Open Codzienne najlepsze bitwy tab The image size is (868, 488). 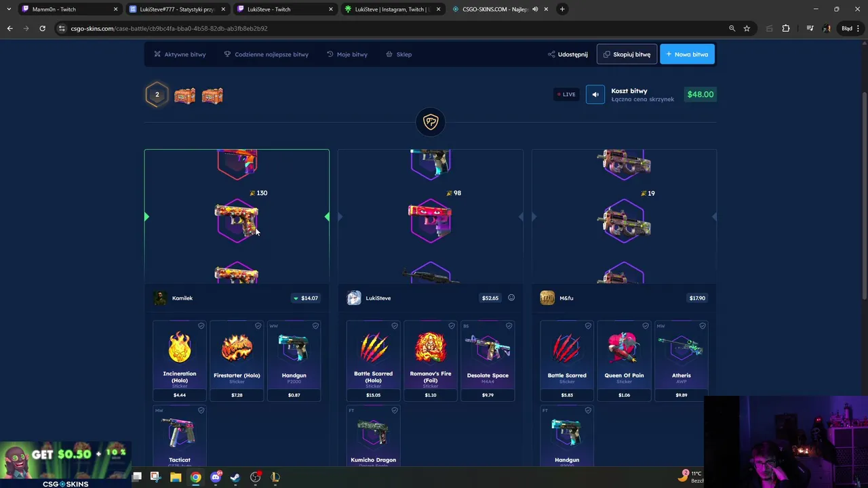(x=266, y=54)
